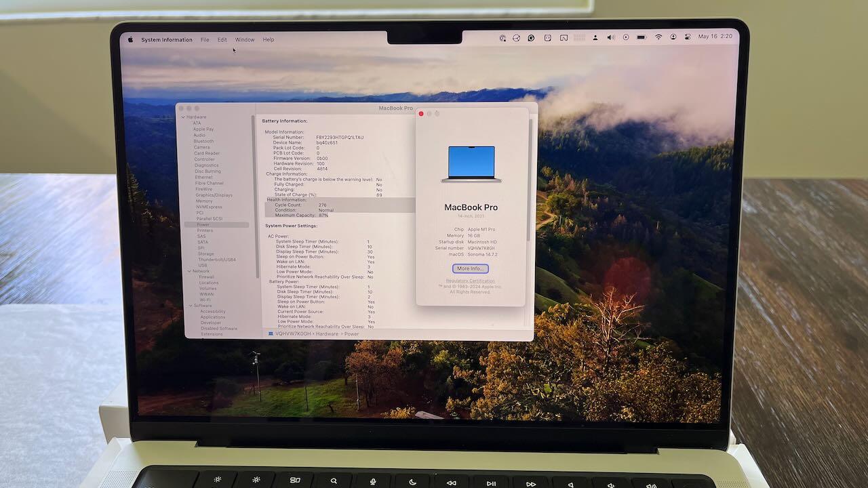Screen dimensions: 868x488
Task: Select Card Reader in the sidebar
Action: (x=207, y=154)
